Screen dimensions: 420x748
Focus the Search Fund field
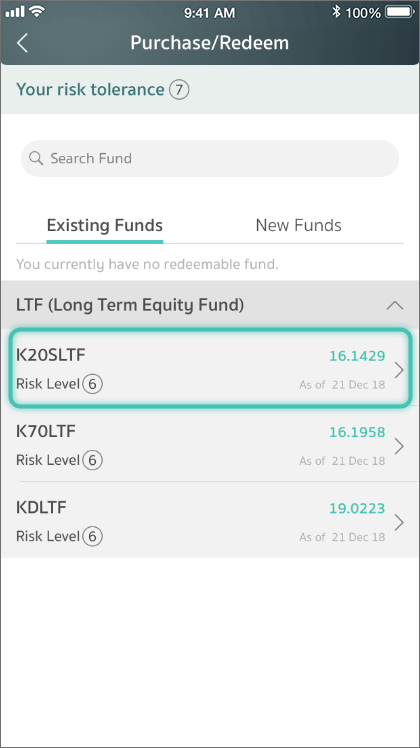point(210,158)
